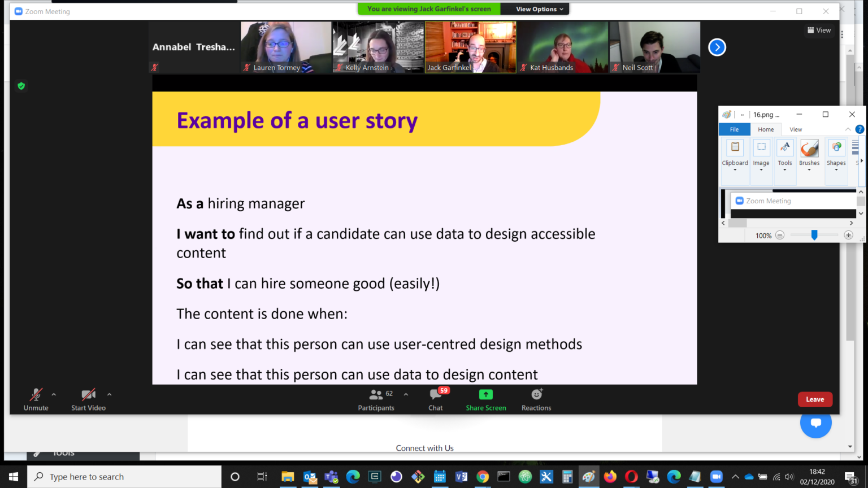Launch Firefox from the taskbar
Screen dimensions: 868x488
(x=609, y=476)
